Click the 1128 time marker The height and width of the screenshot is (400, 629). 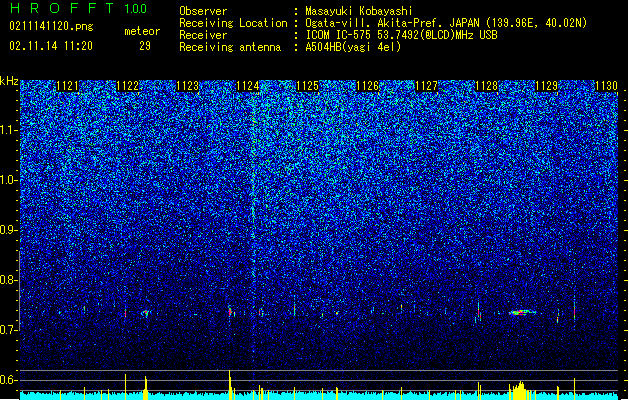(x=487, y=86)
